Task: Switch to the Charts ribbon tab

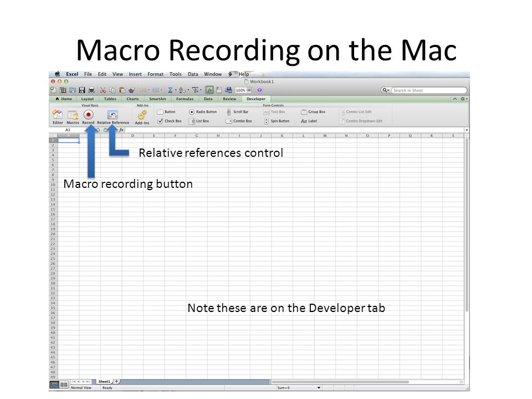Action: coord(132,99)
